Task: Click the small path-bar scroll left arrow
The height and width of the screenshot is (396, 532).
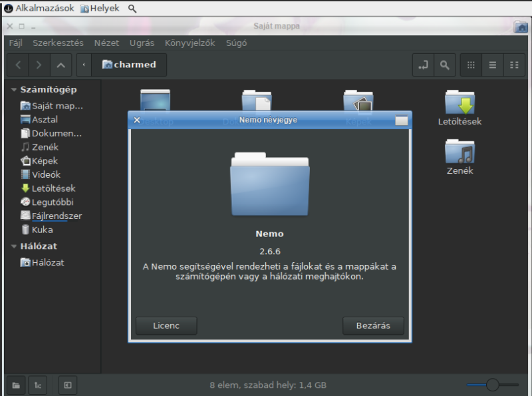Action: 84,65
